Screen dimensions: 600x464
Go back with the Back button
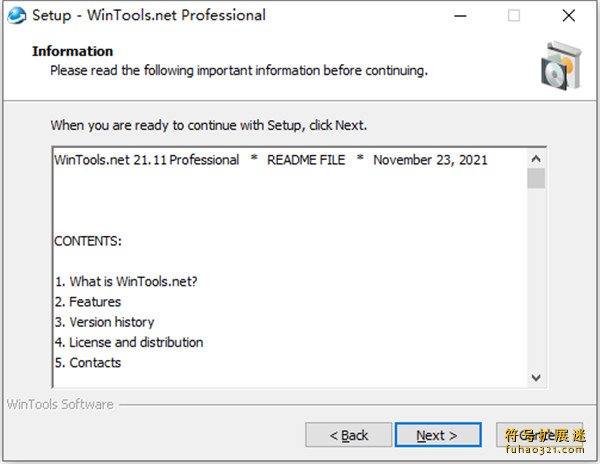pos(348,435)
